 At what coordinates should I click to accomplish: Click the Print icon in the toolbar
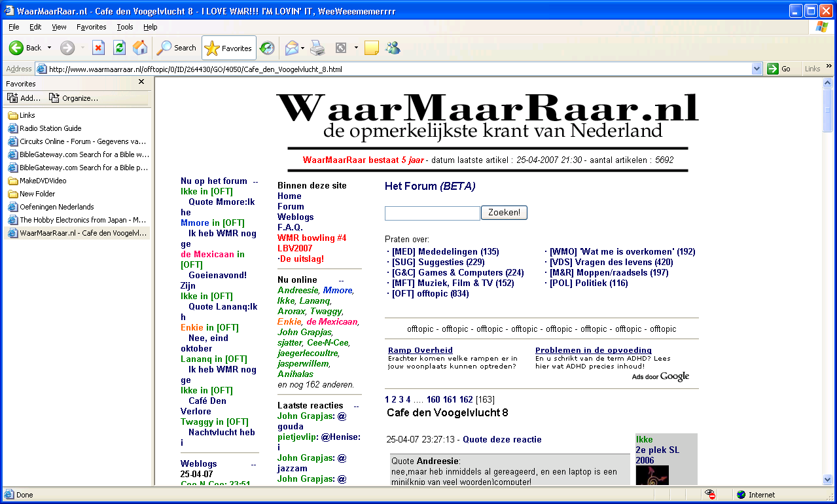pos(317,48)
